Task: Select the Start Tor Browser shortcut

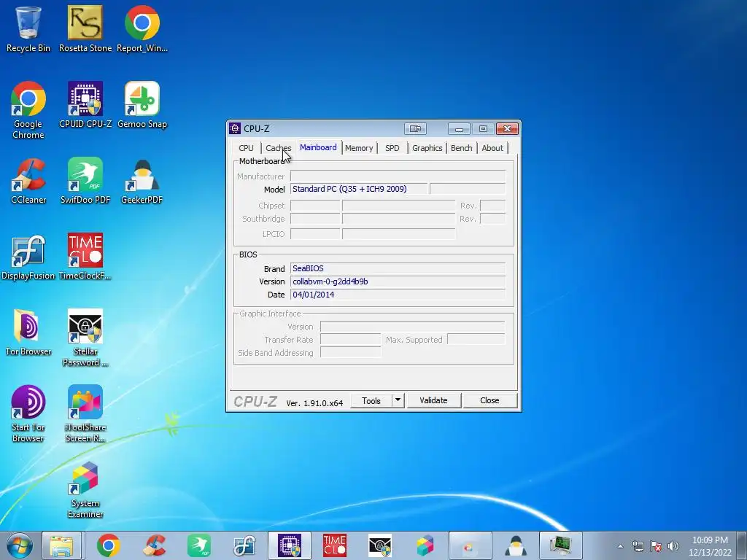Action: [28, 414]
